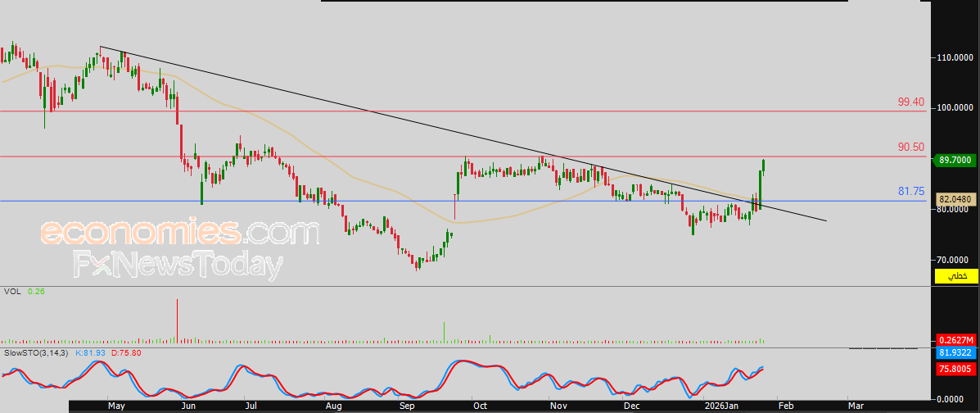Click the Jul label on time axis
980x413 pixels.
point(250,406)
